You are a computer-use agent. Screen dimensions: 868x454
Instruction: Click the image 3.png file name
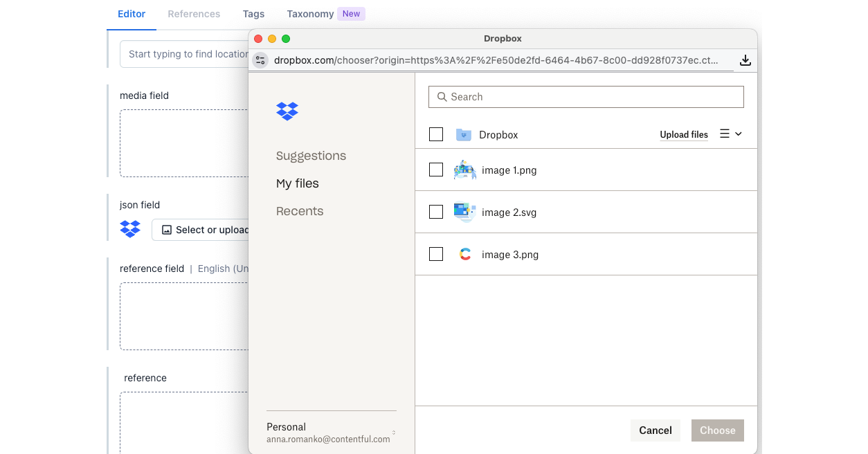pyautogui.click(x=510, y=255)
